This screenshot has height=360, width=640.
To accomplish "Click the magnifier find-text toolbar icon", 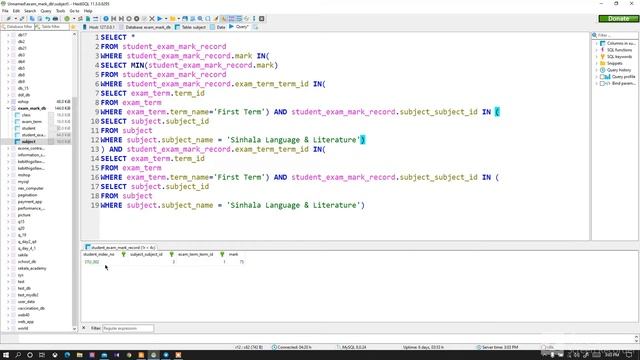I will tap(200, 19).
